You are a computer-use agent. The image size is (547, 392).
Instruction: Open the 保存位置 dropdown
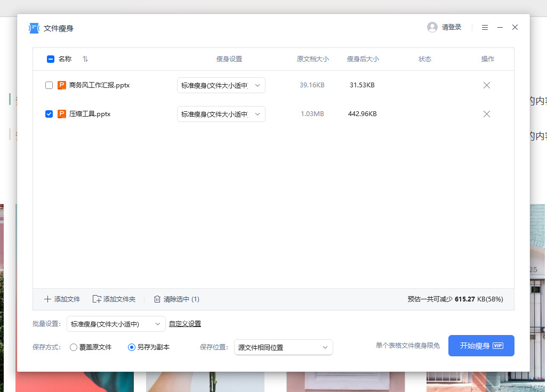283,347
